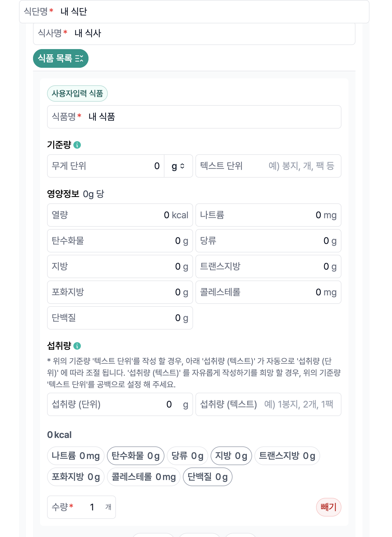Image resolution: width=392 pixels, height=537 pixels.
Task: Toggle the 당류 0g nutrient chip
Action: tap(187, 456)
